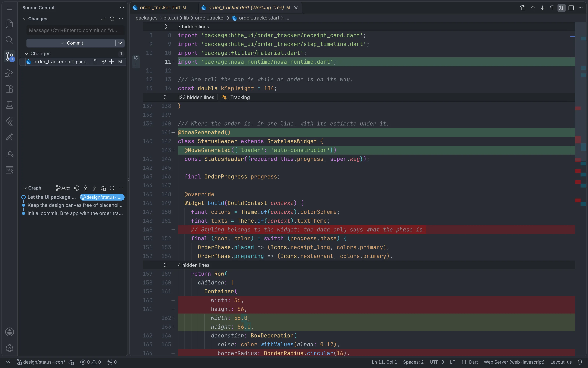Open the Flutter sidebar icon
Screen dimensions: 588x368
pos(10,121)
